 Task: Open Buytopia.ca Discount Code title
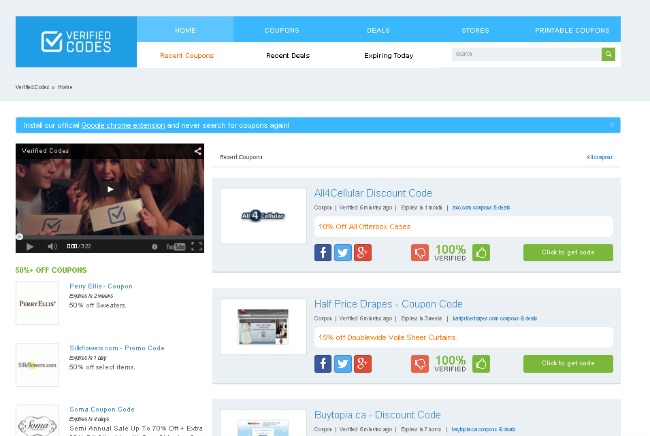click(377, 415)
